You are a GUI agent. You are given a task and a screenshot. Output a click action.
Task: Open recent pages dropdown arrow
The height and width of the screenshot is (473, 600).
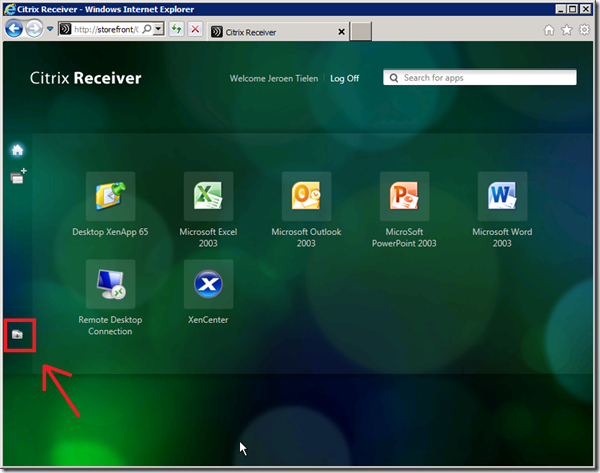(x=50, y=29)
